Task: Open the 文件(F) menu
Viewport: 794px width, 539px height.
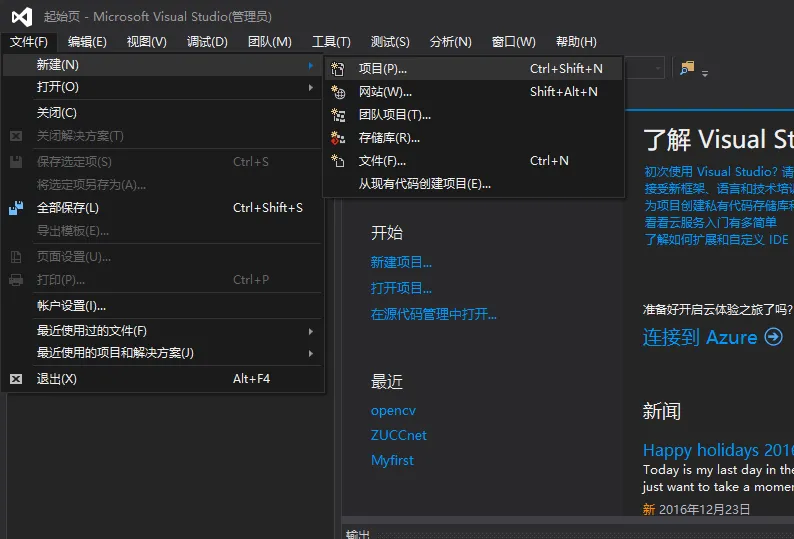Action: pyautogui.click(x=29, y=42)
